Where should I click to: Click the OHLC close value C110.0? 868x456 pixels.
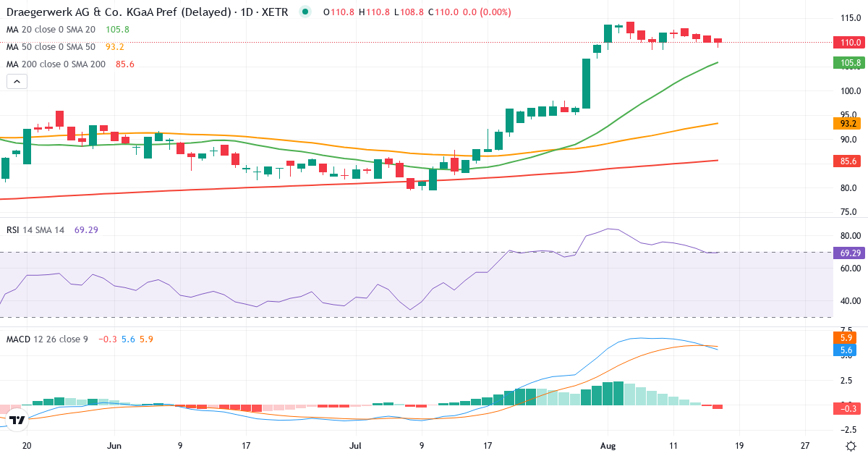pyautogui.click(x=443, y=12)
